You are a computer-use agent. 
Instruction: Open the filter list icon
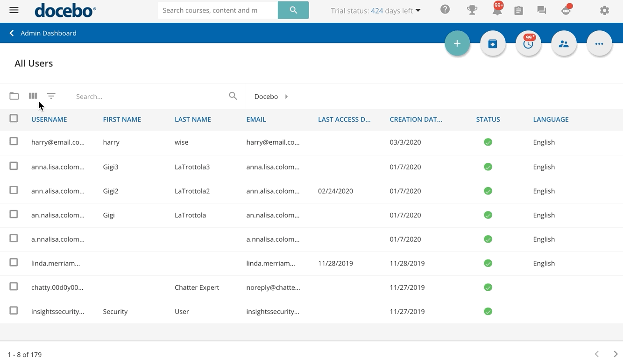coord(51,96)
